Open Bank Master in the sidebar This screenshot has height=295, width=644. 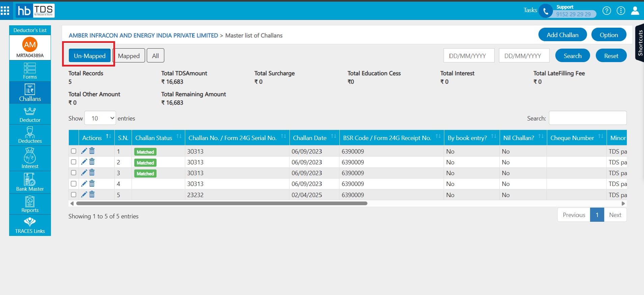pos(30,182)
